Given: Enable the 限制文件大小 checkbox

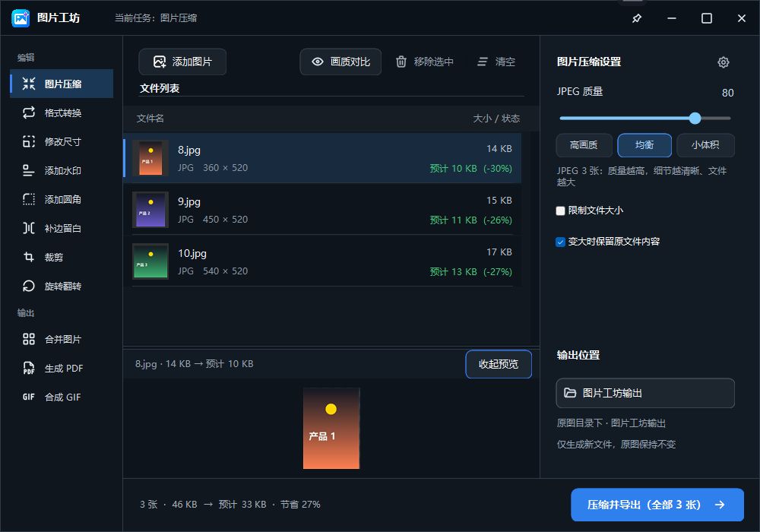Looking at the screenshot, I should coord(561,211).
